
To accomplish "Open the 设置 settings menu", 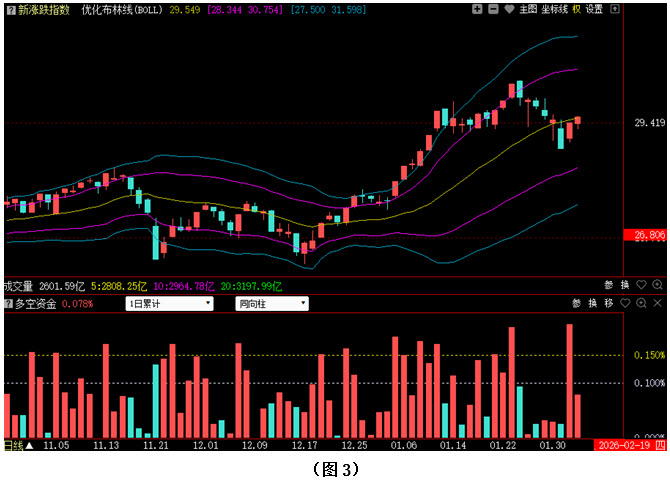I will pos(594,9).
